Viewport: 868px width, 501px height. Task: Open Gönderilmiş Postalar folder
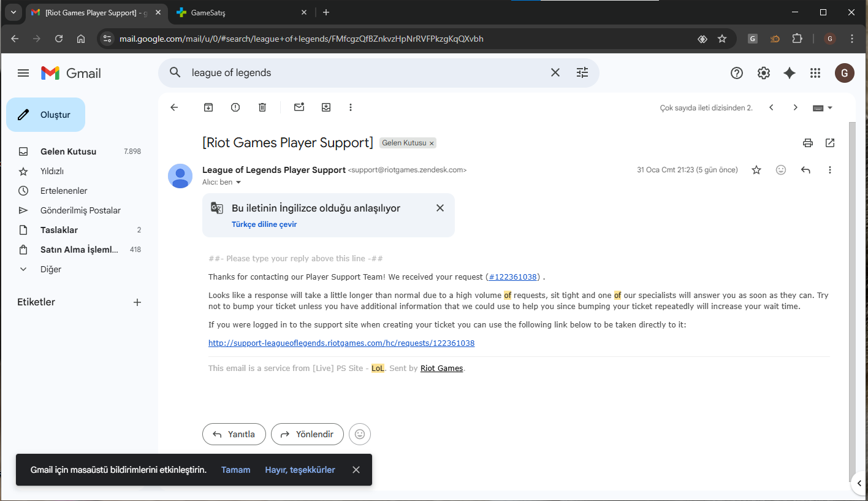[x=79, y=210]
